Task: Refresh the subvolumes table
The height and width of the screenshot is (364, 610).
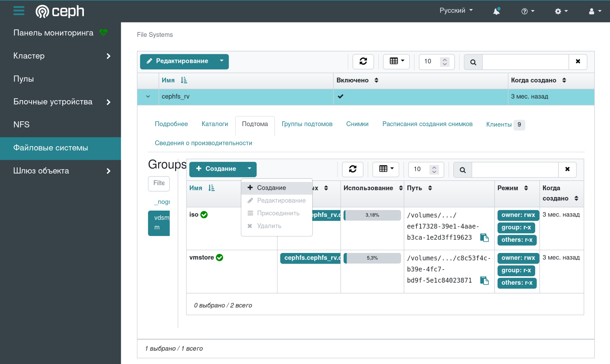Action: click(x=352, y=169)
